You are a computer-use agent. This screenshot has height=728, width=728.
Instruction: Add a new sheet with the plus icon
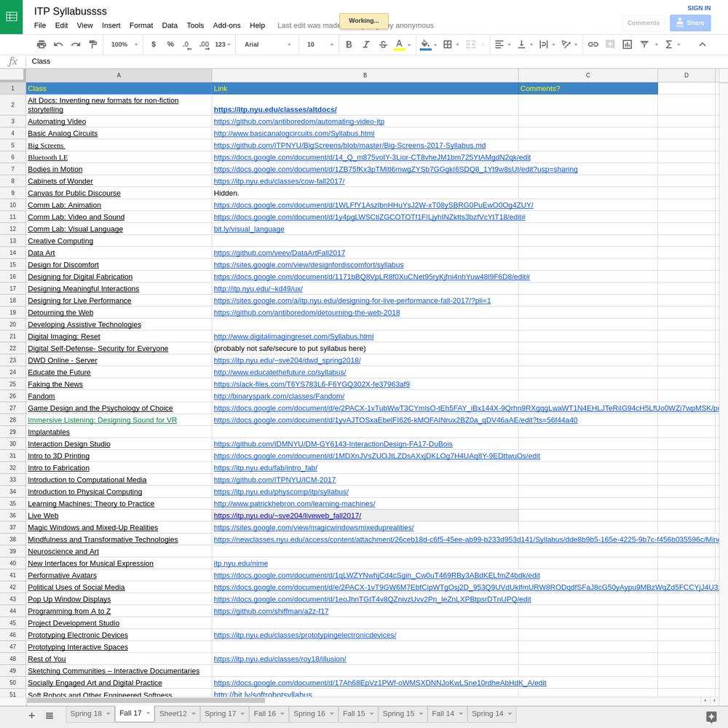(x=31, y=716)
